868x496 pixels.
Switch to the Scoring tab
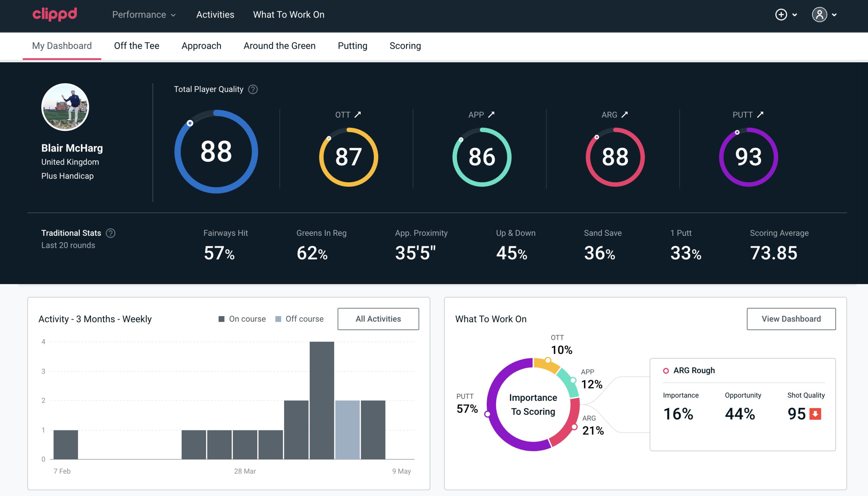point(405,45)
